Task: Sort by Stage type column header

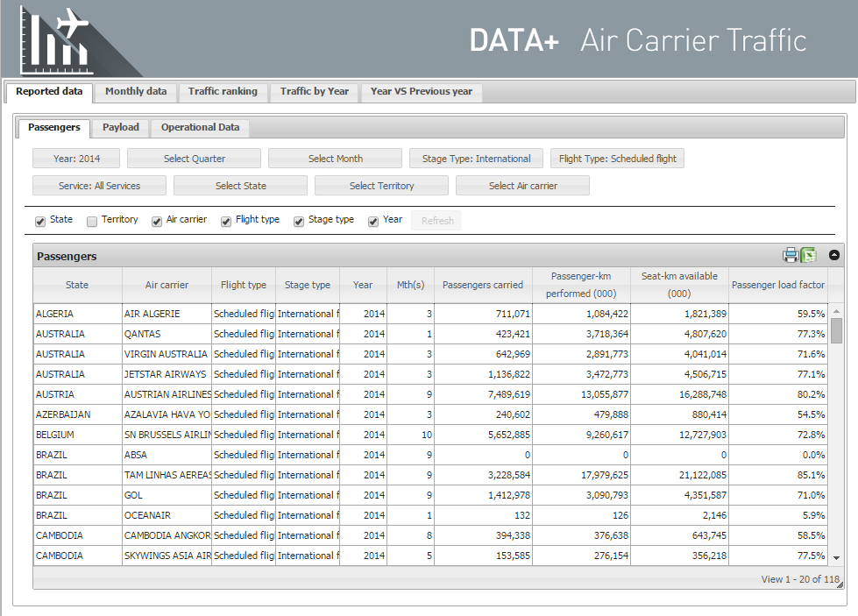Action: (307, 285)
